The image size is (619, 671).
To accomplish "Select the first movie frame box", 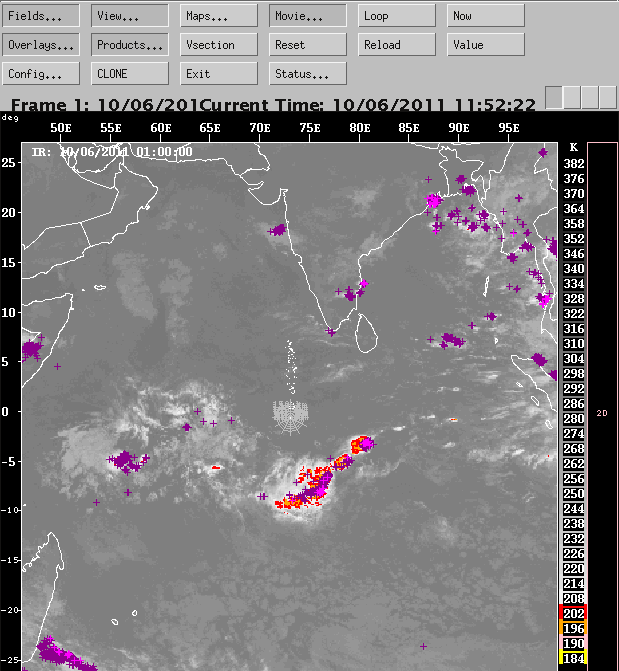I will click(x=554, y=97).
